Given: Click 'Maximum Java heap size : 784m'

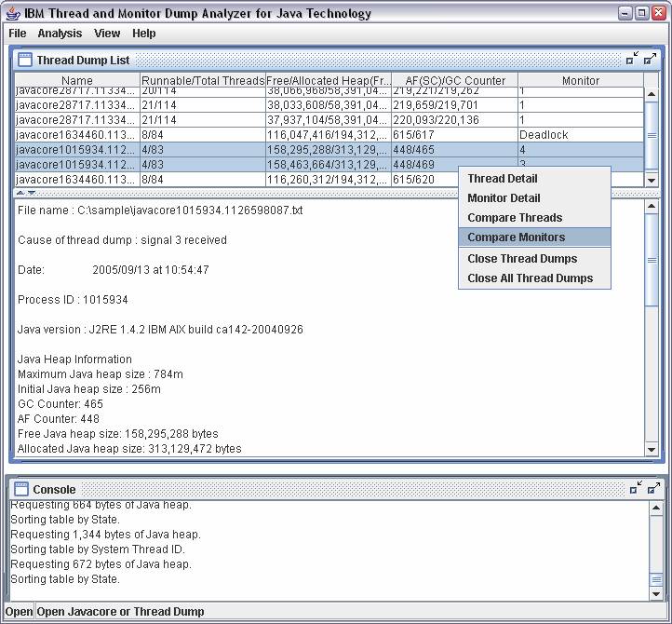Looking at the screenshot, I should (x=101, y=374).
